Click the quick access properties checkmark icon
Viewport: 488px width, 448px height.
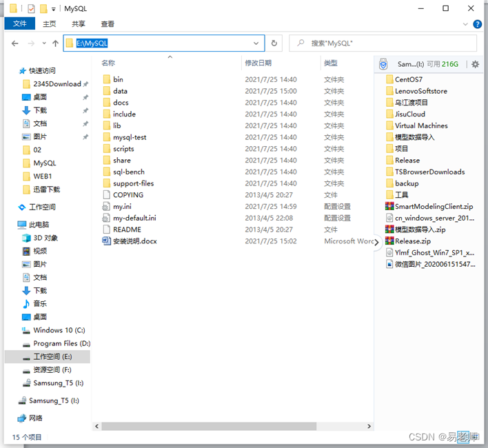[x=31, y=9]
